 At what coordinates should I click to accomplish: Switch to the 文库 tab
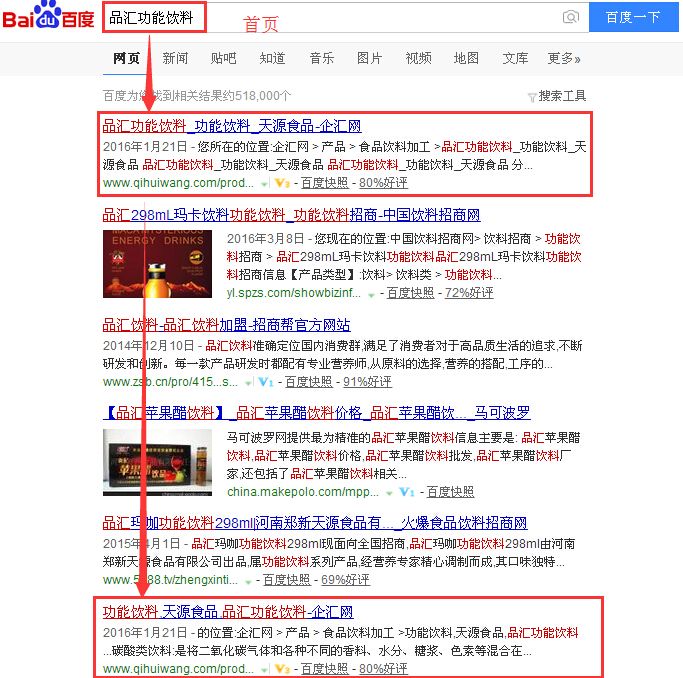[x=515, y=58]
